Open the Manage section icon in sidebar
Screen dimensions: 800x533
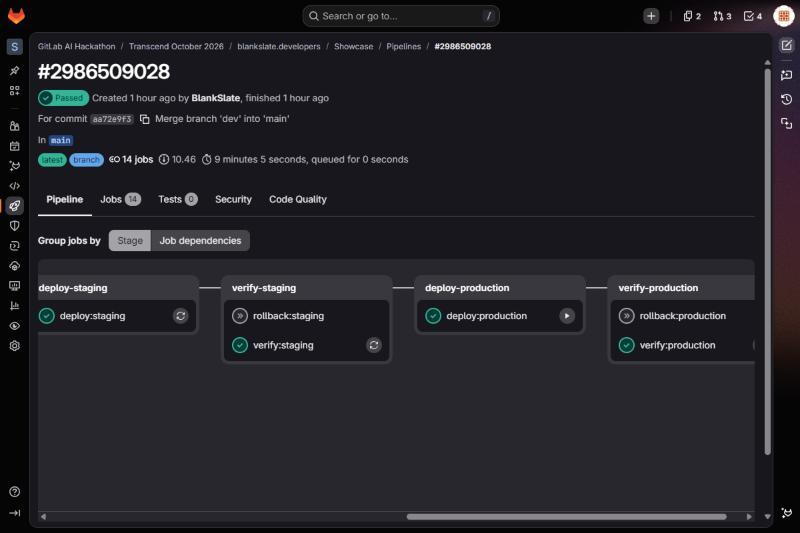pos(14,125)
